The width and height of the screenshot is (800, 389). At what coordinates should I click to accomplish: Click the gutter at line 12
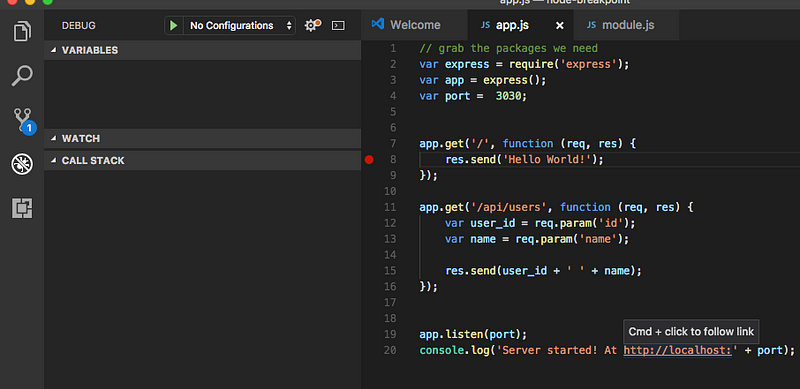(369, 223)
